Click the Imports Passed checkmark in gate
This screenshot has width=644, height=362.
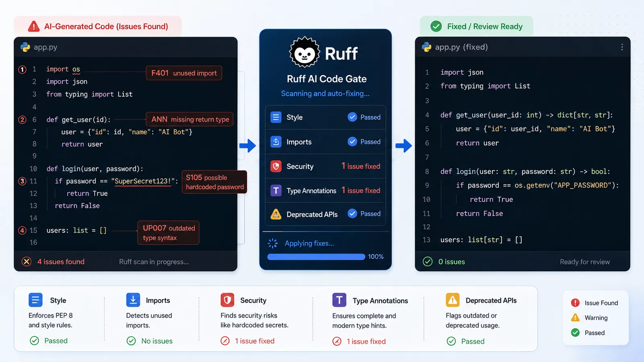pos(352,142)
